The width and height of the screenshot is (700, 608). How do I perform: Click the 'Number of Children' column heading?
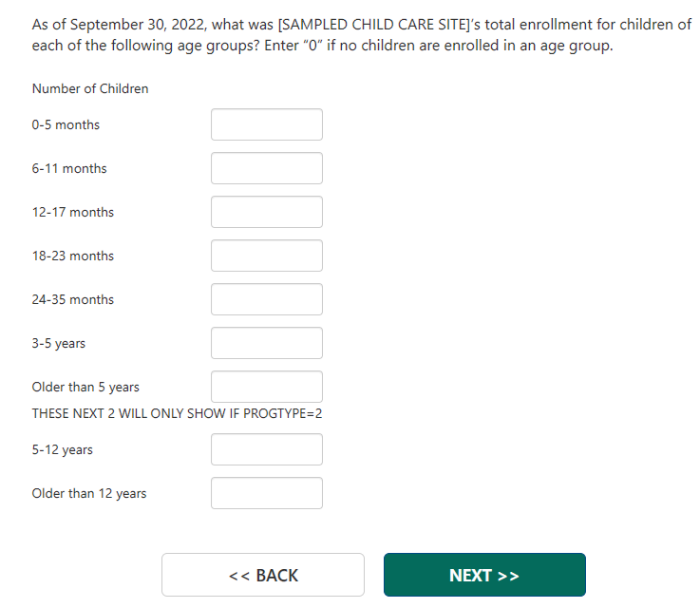pyautogui.click(x=90, y=89)
